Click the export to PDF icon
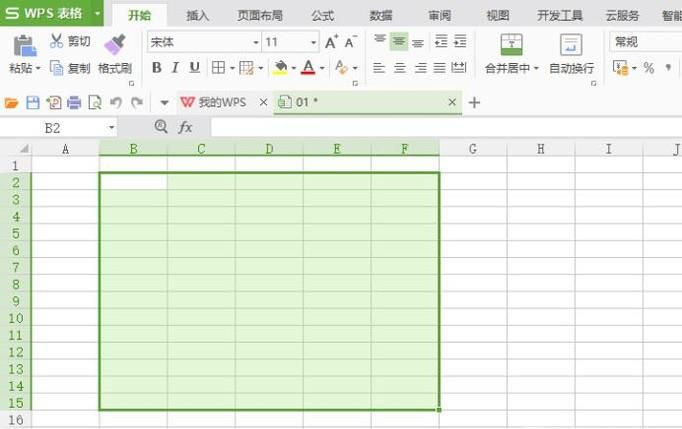This screenshot has height=429, width=682. pyautogui.click(x=54, y=103)
